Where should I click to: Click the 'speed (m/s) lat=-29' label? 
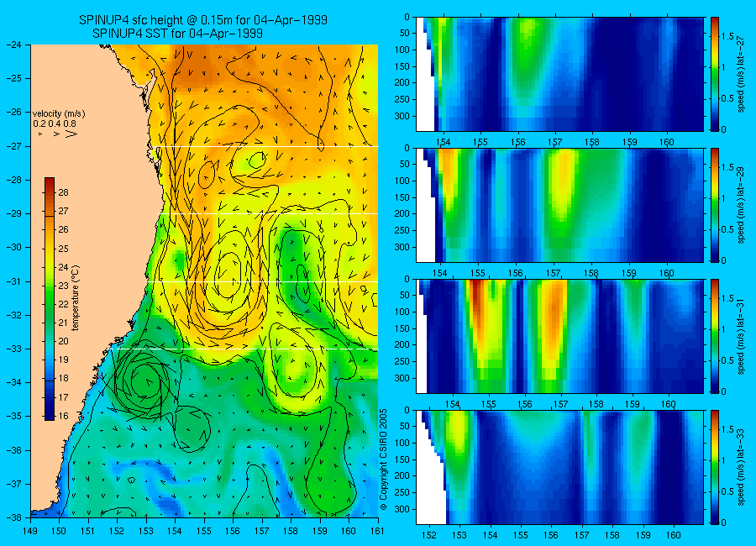(x=741, y=205)
